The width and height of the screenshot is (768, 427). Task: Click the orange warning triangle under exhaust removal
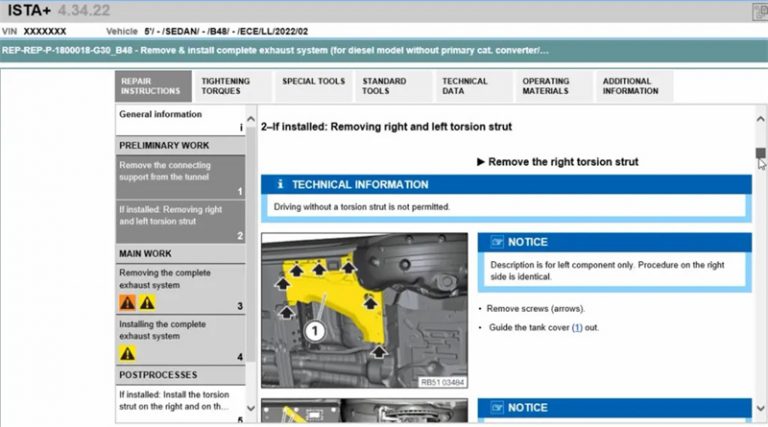127,302
